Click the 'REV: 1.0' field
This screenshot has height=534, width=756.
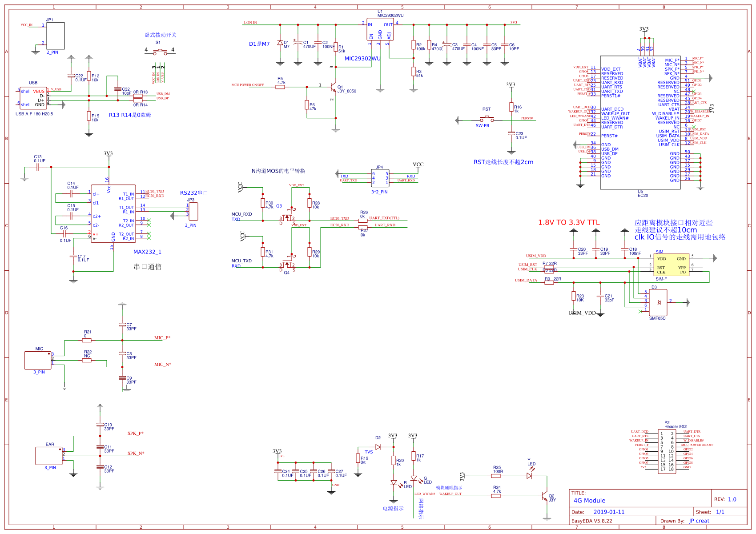[725, 499]
